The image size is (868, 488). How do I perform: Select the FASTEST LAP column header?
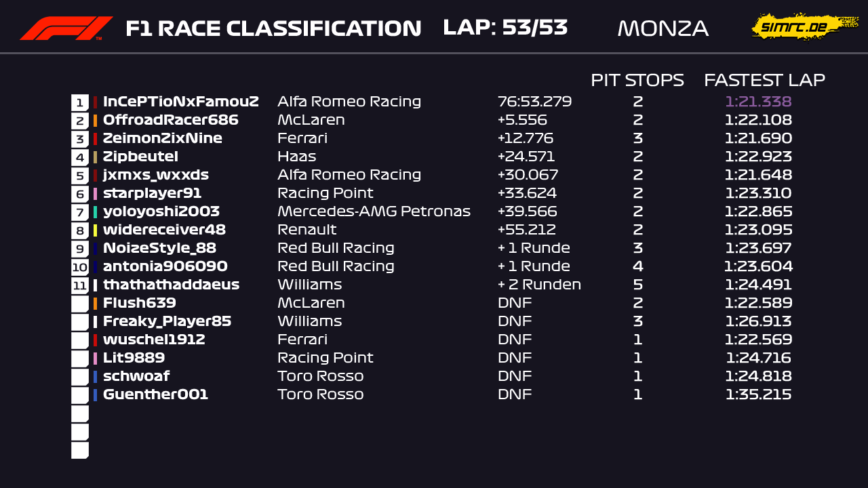coord(764,80)
